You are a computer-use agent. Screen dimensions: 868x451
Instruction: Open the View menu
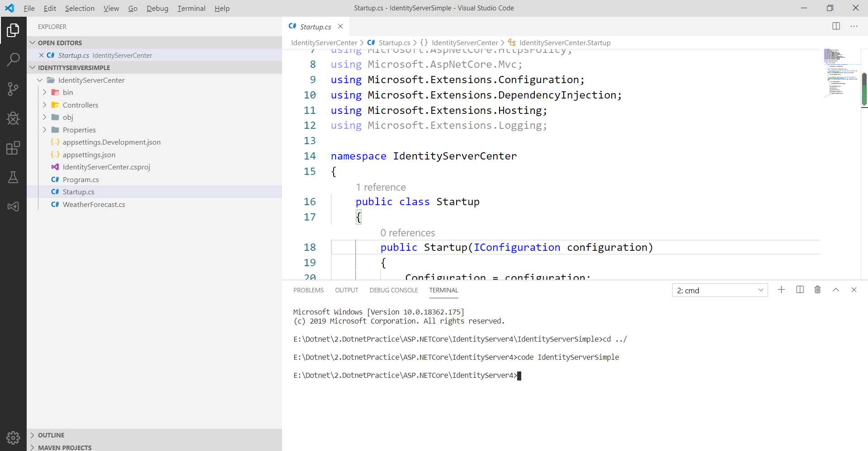point(111,8)
